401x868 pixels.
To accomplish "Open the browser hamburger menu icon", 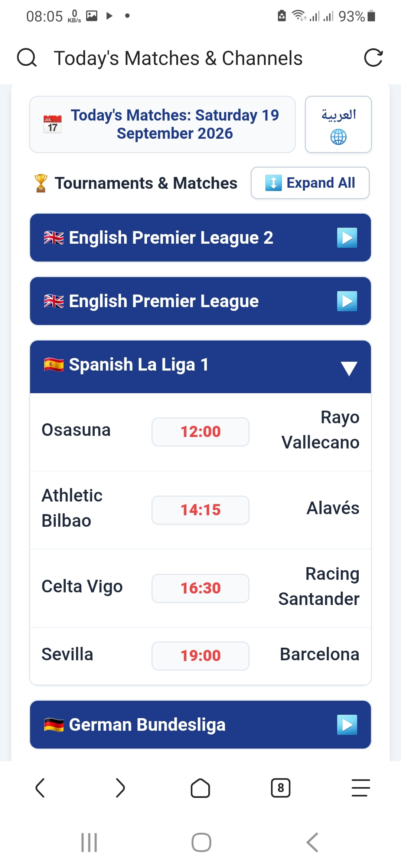I will [361, 788].
